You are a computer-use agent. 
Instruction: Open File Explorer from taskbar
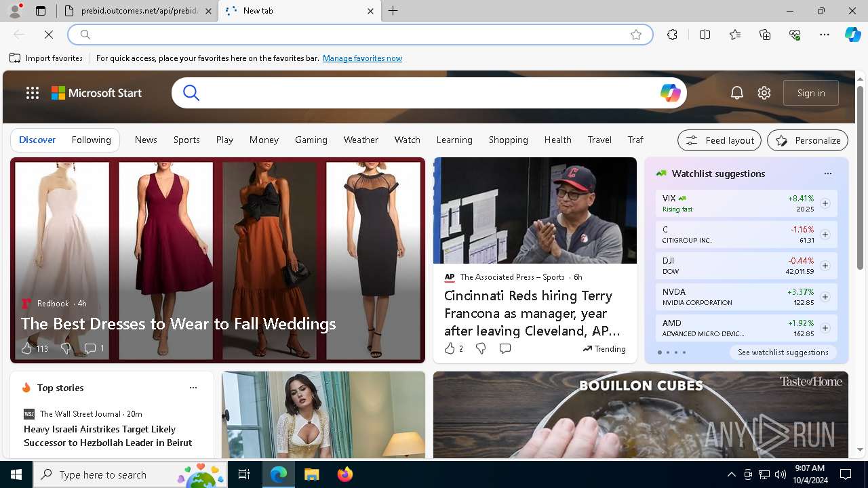coord(311,474)
